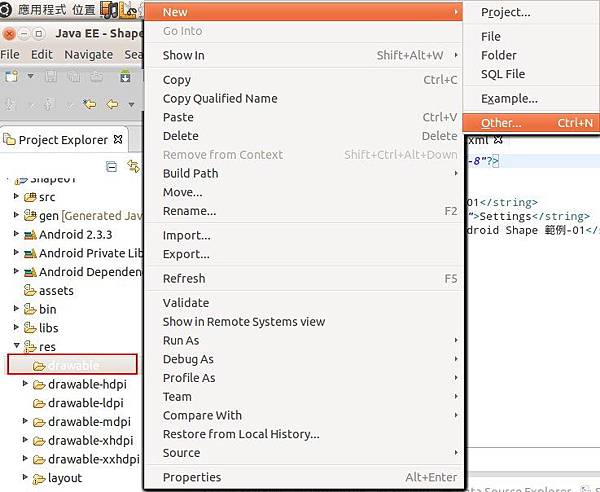Expand the gen tree node

[16, 215]
